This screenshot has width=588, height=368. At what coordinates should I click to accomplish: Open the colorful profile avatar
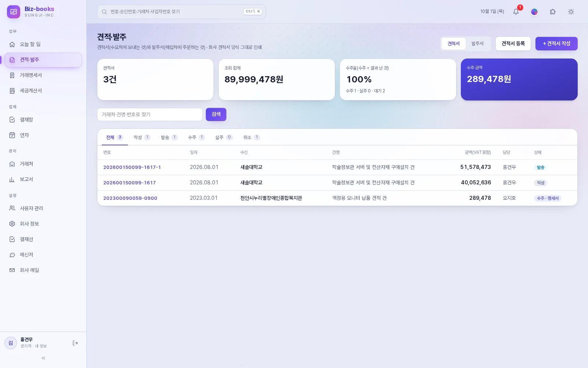(x=534, y=12)
